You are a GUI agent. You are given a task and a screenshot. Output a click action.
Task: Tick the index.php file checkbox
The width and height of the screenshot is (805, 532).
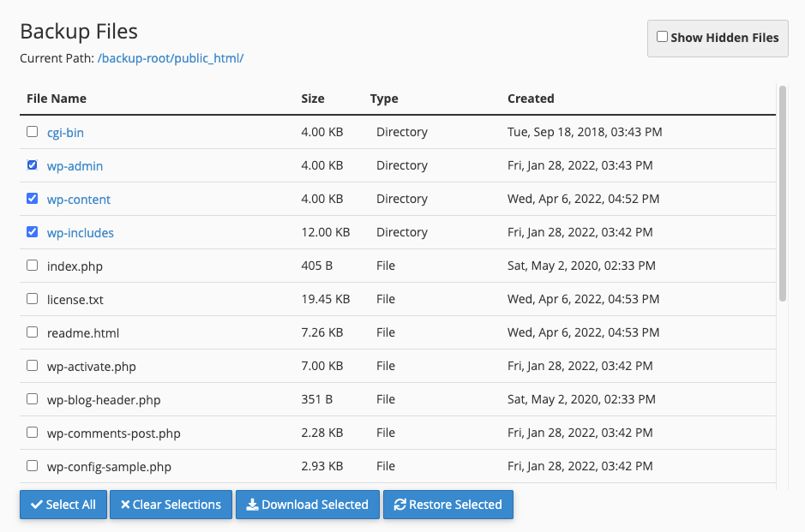click(33, 266)
